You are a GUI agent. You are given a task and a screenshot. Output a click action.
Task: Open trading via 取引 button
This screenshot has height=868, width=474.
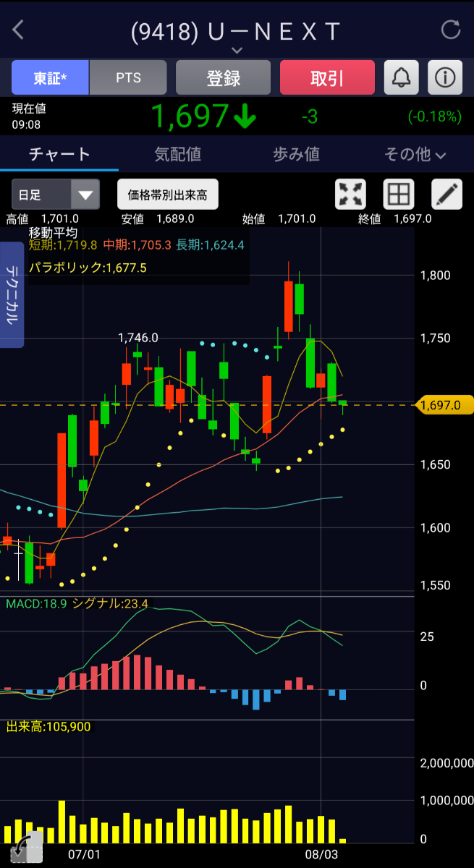[x=327, y=77]
